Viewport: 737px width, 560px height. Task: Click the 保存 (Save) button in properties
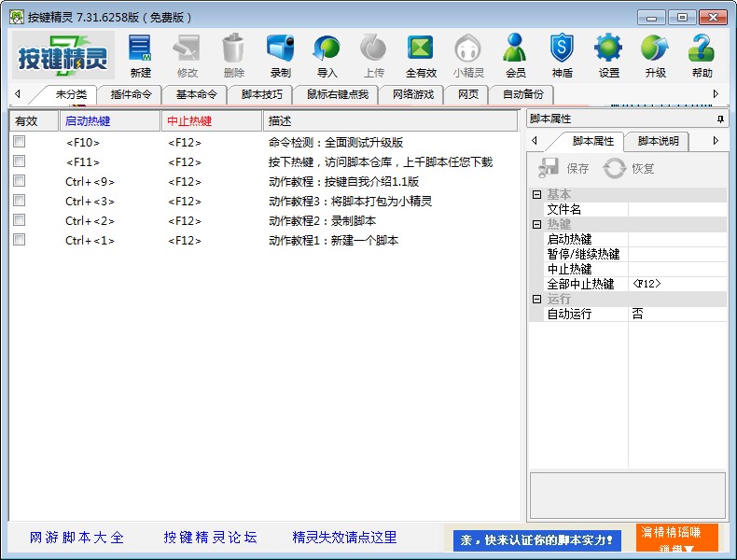[x=563, y=168]
